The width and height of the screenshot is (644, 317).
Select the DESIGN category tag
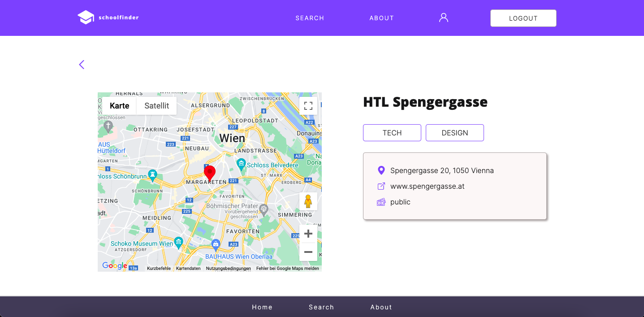pos(454,133)
